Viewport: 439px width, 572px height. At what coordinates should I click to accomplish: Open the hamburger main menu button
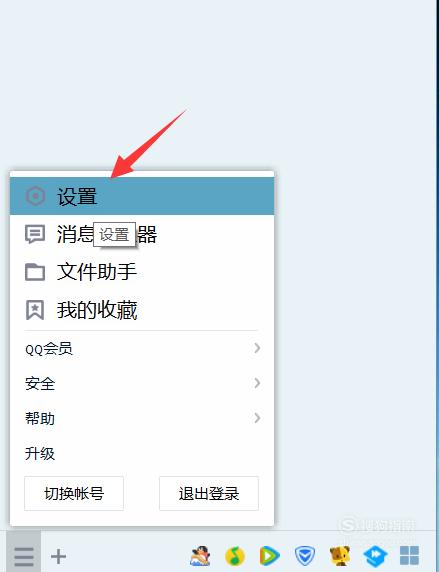(x=24, y=556)
